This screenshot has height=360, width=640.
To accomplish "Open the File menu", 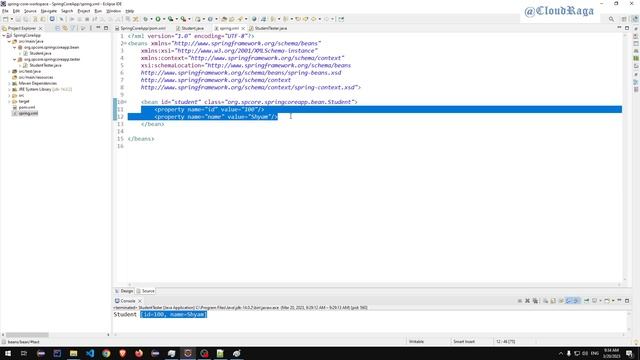I will click(5, 11).
